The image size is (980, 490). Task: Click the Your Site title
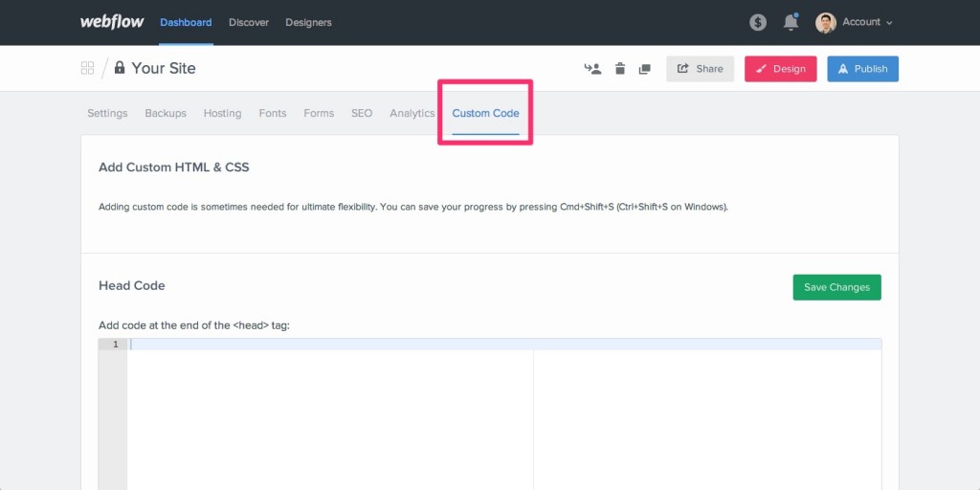click(164, 68)
